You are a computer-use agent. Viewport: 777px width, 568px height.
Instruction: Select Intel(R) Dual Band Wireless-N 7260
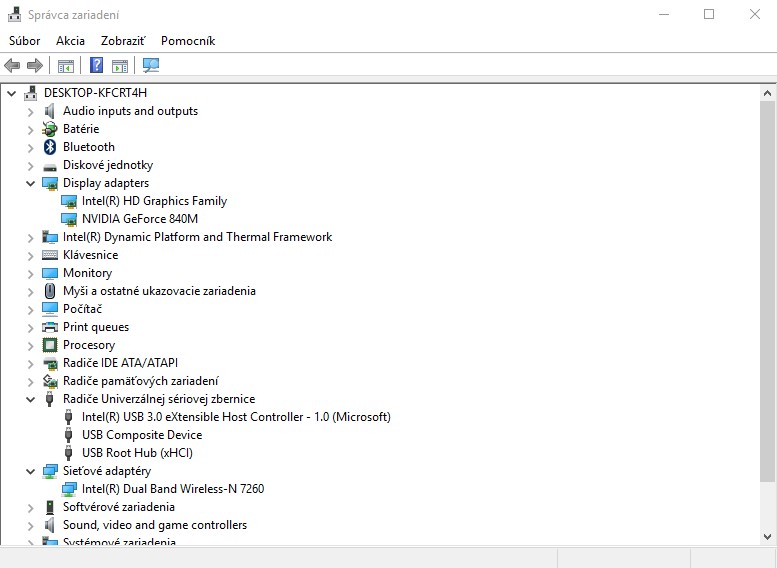tap(173, 489)
